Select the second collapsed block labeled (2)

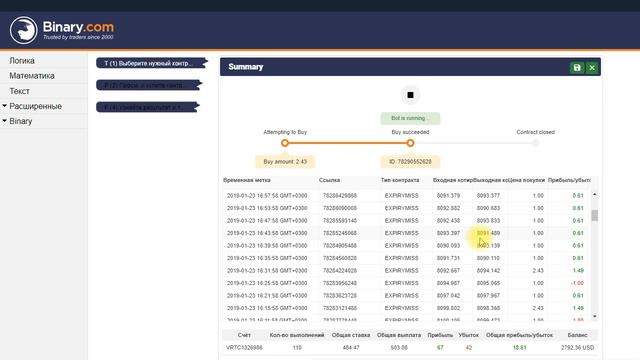(149, 85)
